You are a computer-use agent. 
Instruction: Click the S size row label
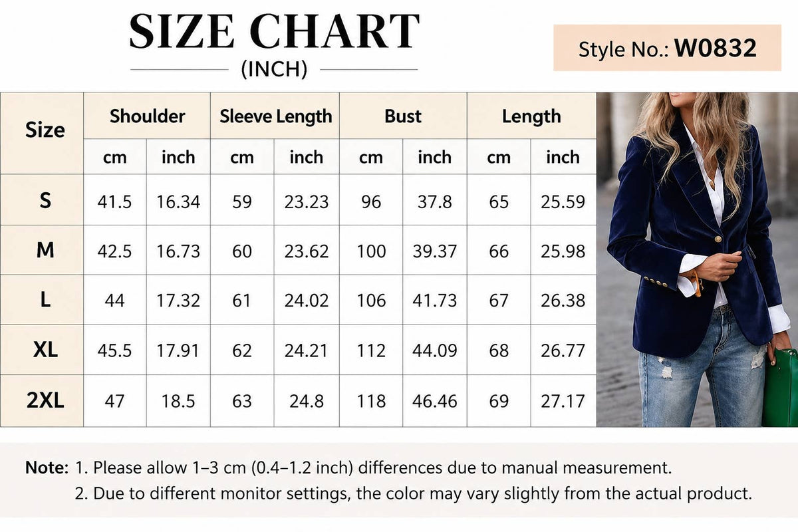(45, 200)
